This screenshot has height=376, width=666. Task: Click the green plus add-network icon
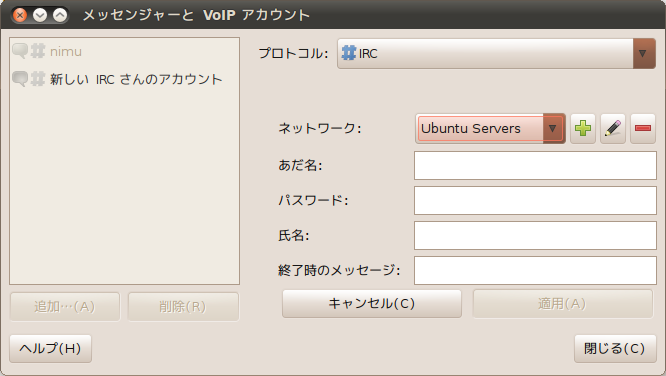pos(583,128)
